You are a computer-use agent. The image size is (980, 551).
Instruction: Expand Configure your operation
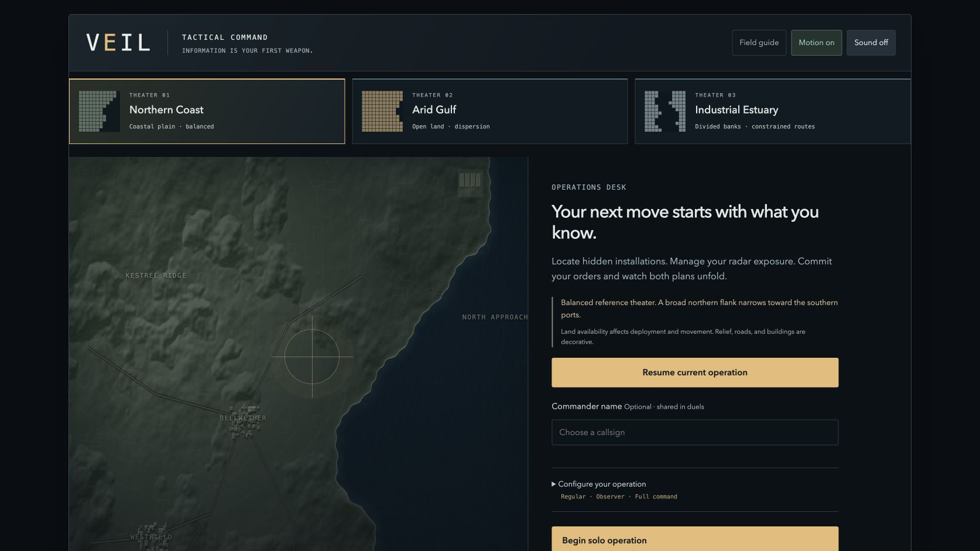pyautogui.click(x=598, y=484)
